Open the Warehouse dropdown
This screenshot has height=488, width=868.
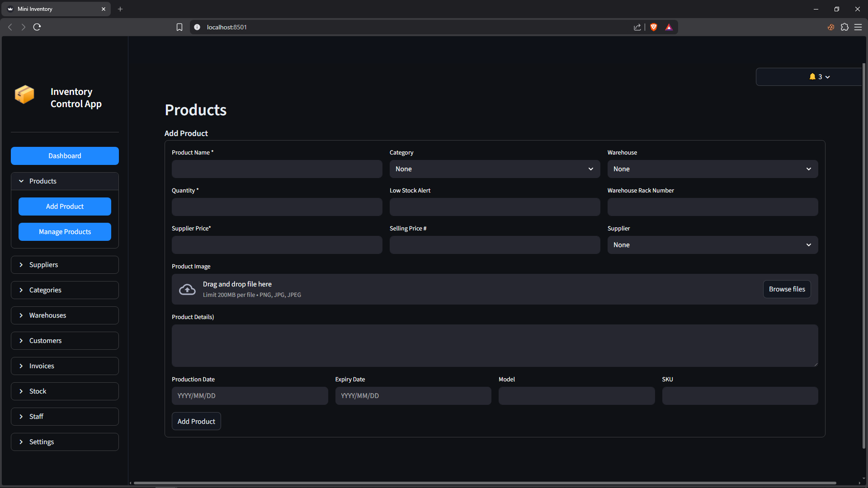tap(712, 169)
